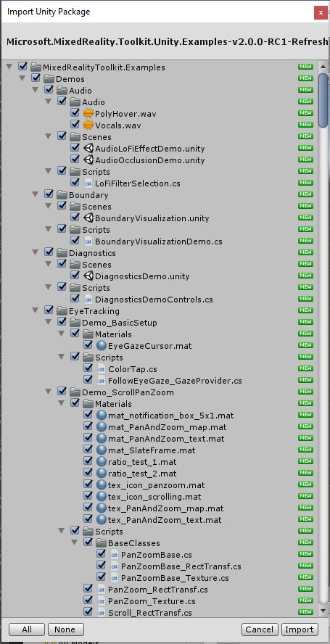The height and width of the screenshot is (644, 330).
Task: Toggle checkbox for tex_icon_scrolling.mat
Action: coord(88,495)
